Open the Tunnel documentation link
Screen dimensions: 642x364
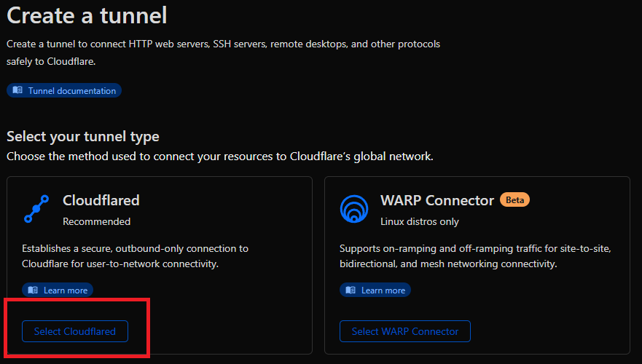[x=71, y=91]
